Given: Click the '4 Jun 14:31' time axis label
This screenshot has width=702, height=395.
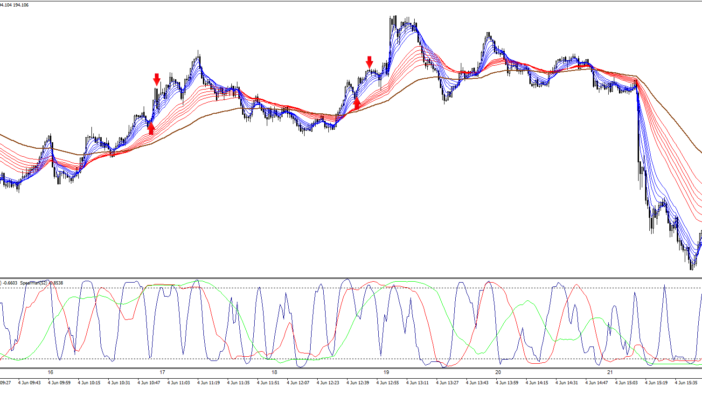Looking at the screenshot, I should [x=567, y=383].
